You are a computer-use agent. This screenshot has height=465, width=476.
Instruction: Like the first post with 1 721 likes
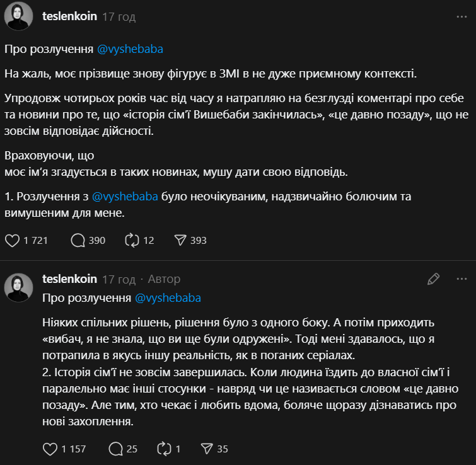pos(13,240)
